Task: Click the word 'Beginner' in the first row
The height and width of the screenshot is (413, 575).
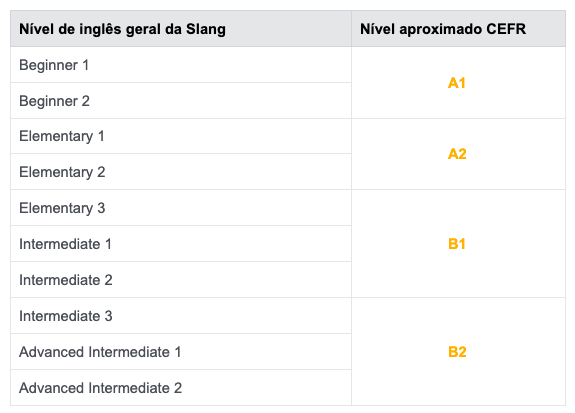Action: pos(48,65)
